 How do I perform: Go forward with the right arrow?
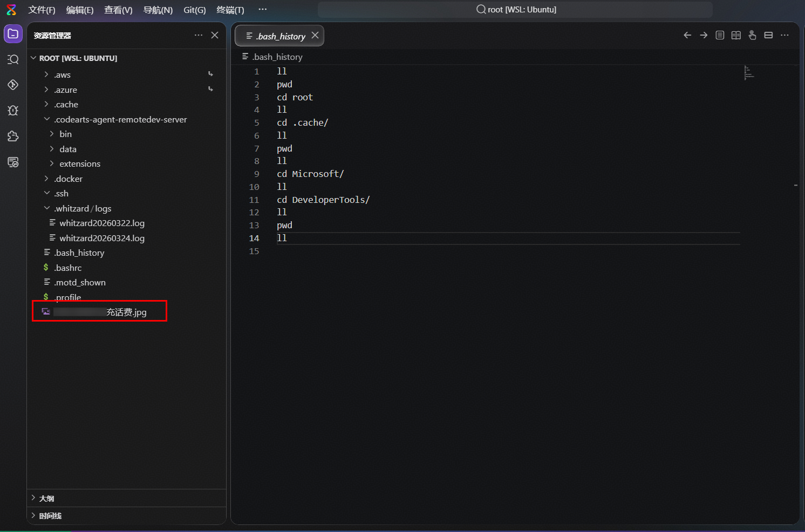tap(704, 35)
